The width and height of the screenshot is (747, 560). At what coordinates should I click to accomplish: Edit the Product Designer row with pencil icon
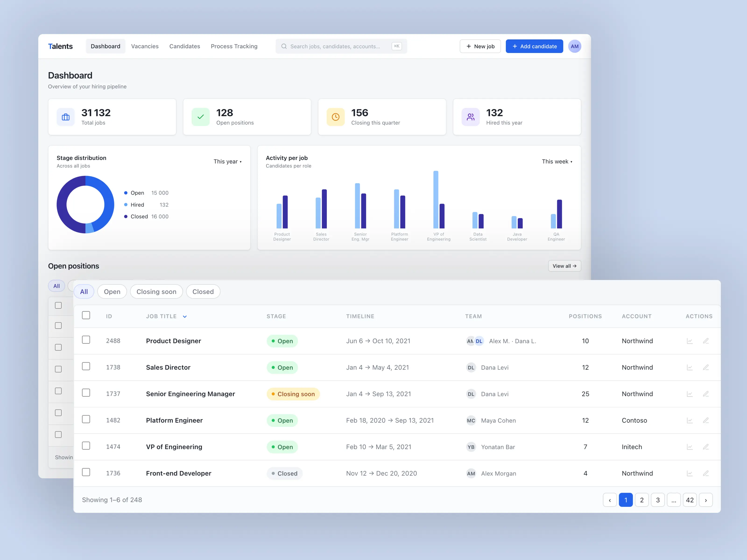click(x=706, y=341)
